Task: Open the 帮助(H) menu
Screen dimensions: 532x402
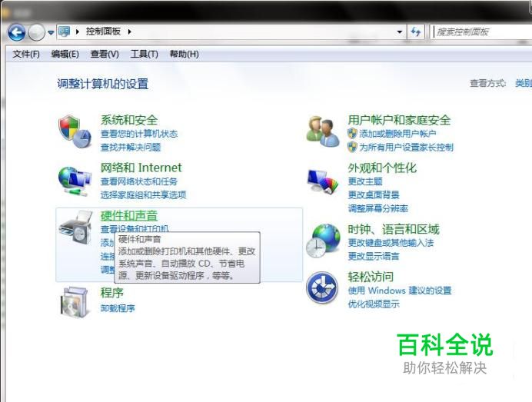Action: pos(185,54)
